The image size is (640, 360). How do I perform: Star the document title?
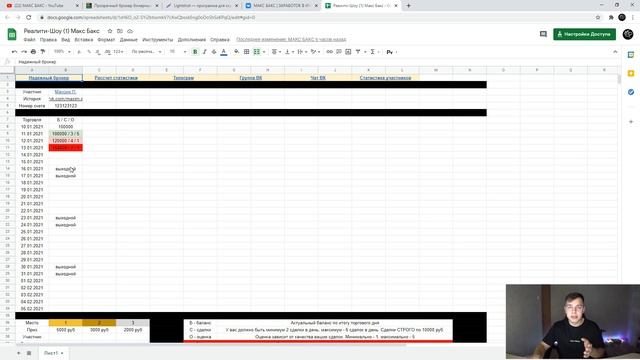pyautogui.click(x=110, y=31)
